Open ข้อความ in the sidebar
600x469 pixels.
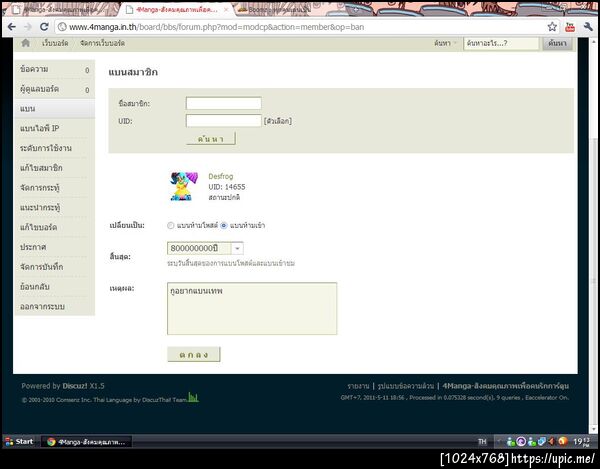click(x=54, y=70)
